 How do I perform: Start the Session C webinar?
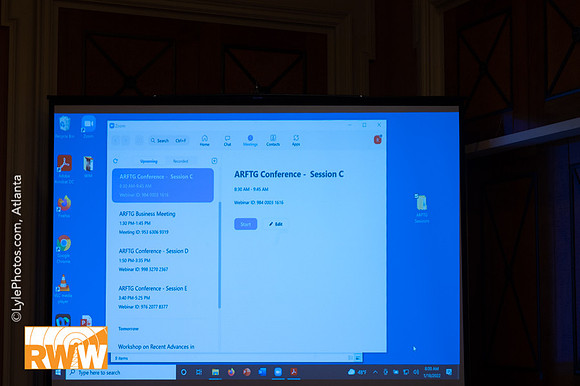click(x=246, y=224)
